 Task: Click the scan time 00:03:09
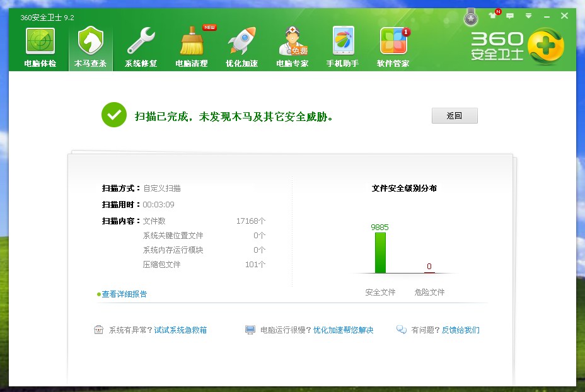pyautogui.click(x=159, y=204)
